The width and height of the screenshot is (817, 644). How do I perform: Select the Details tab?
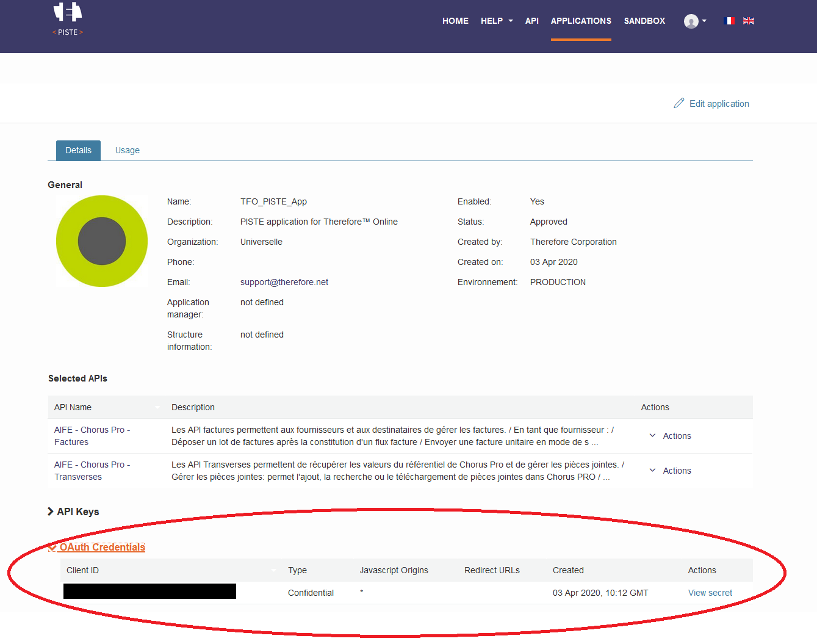tap(78, 150)
